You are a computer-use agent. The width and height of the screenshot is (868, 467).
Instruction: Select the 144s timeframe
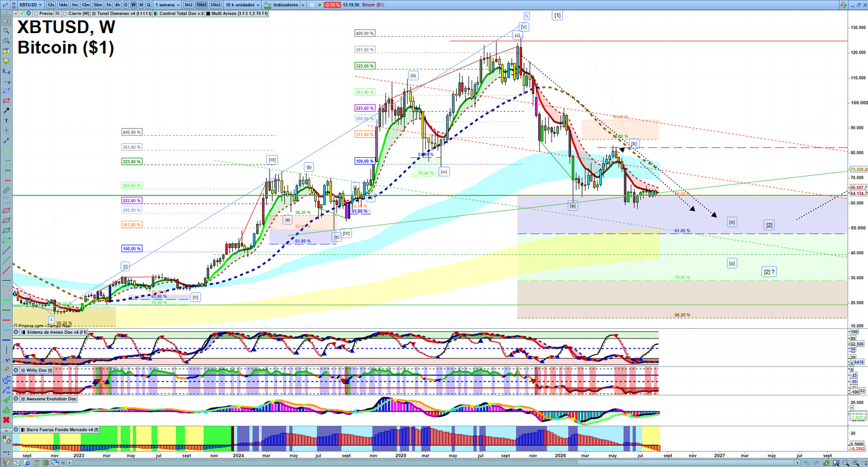63,5
